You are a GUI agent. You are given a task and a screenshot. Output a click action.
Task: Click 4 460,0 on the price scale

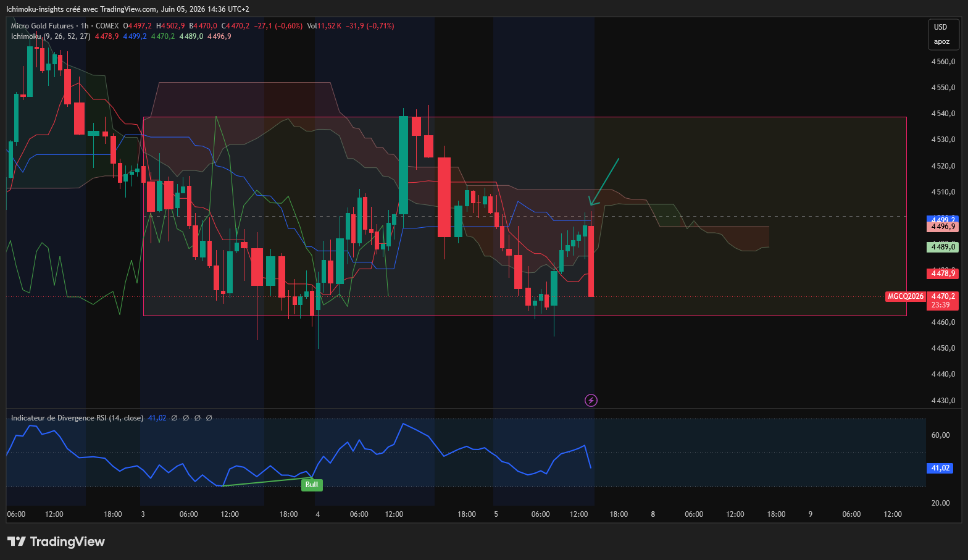click(x=943, y=322)
